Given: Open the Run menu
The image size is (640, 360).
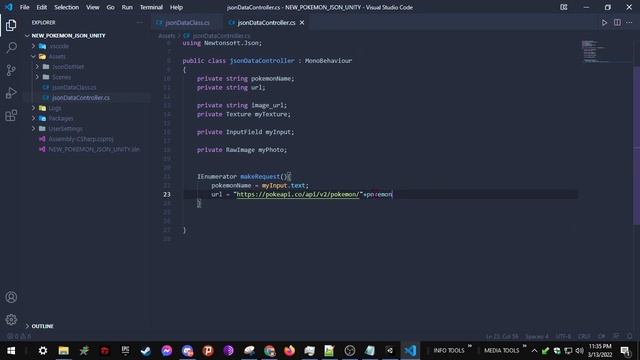Looking at the screenshot, I should coord(127,7).
